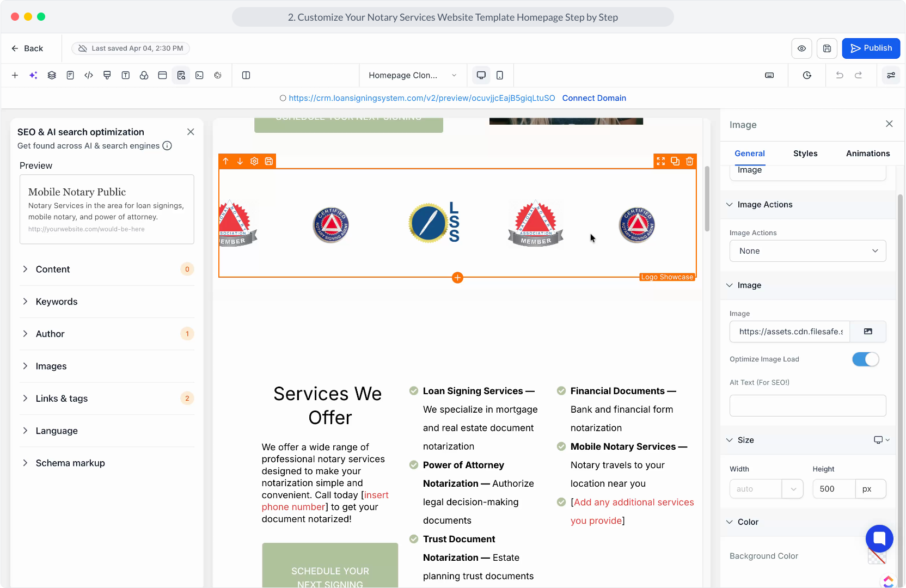Expand the Links & tags section
The height and width of the screenshot is (588, 906).
tap(107, 399)
